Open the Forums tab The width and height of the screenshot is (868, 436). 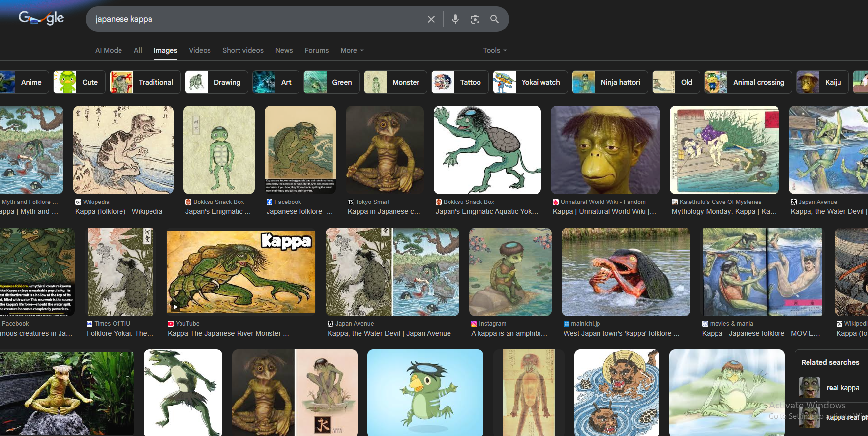click(x=317, y=50)
